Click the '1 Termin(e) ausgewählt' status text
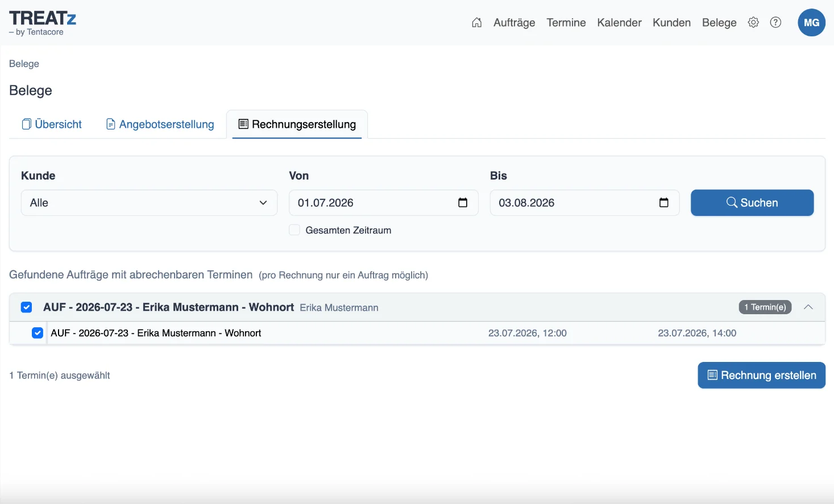This screenshot has height=504, width=834. coord(60,376)
